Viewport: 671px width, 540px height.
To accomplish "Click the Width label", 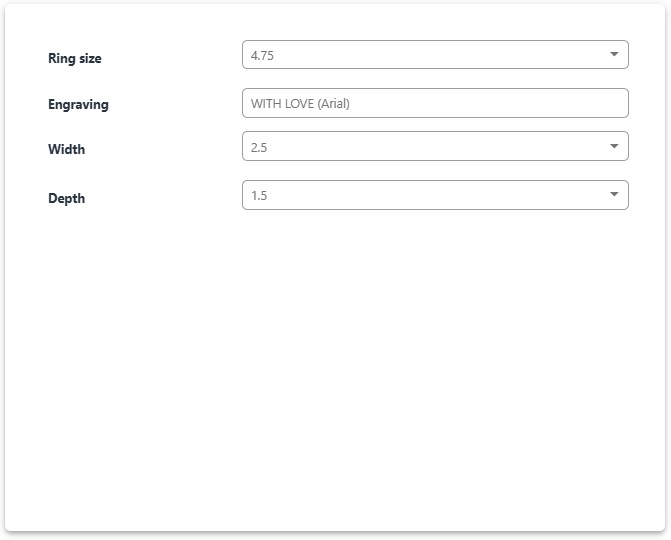I will pyautogui.click(x=67, y=149).
